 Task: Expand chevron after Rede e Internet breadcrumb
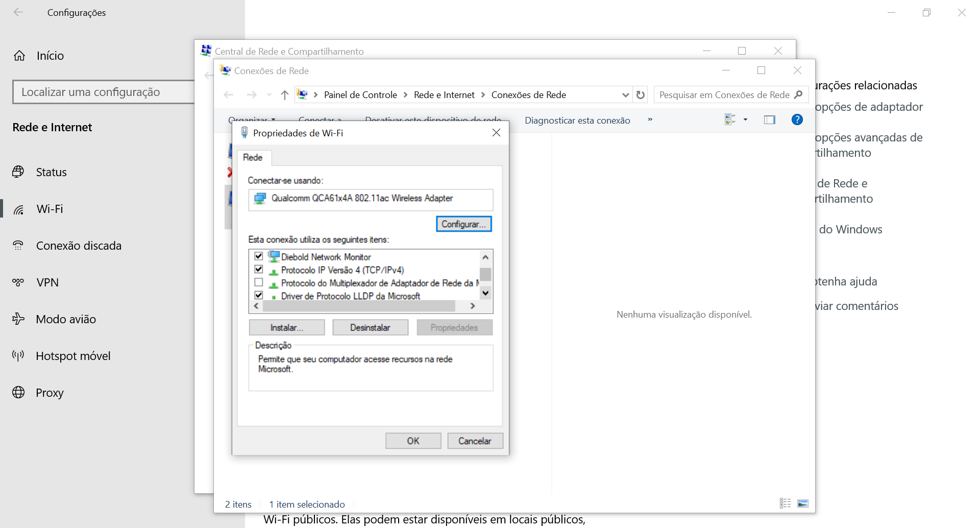point(483,94)
